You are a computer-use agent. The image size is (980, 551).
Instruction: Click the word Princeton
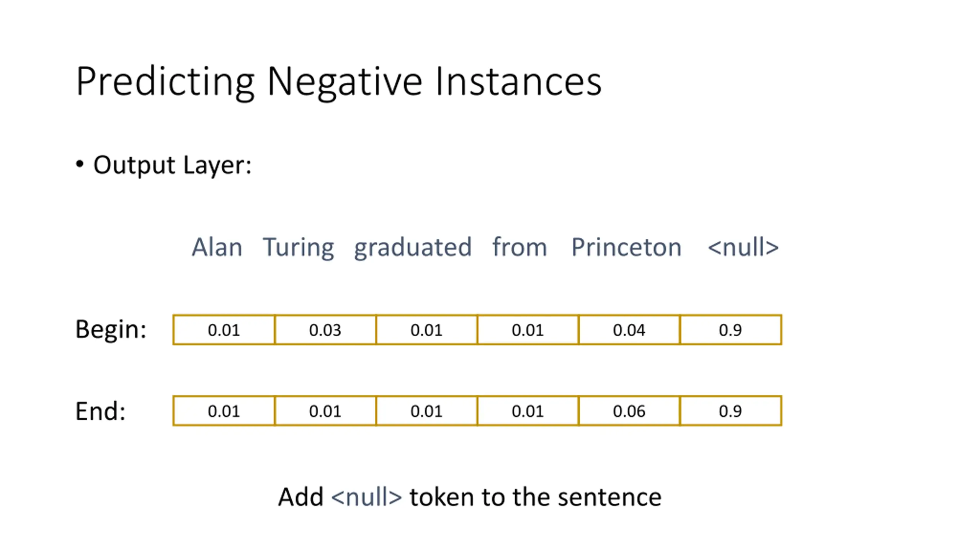coord(626,247)
